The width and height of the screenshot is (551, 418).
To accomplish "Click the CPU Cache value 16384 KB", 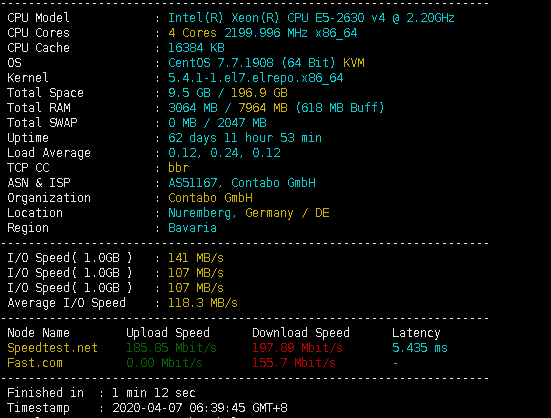I will (196, 48).
